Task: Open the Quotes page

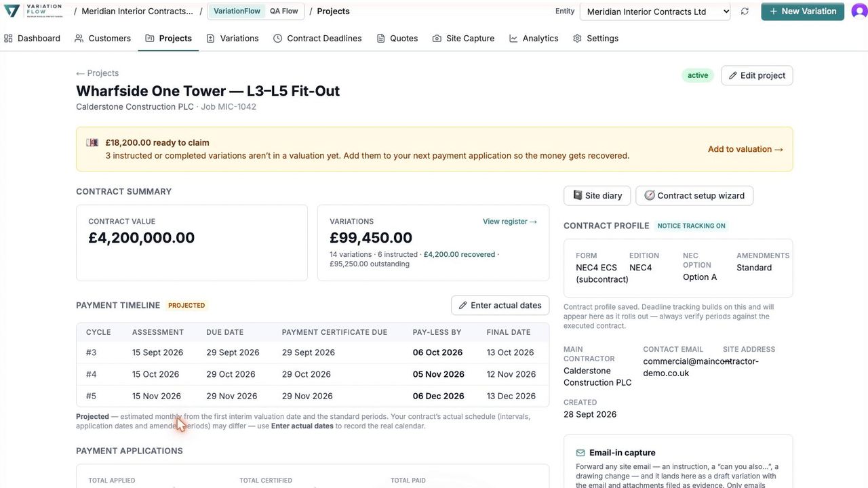Action: point(397,39)
